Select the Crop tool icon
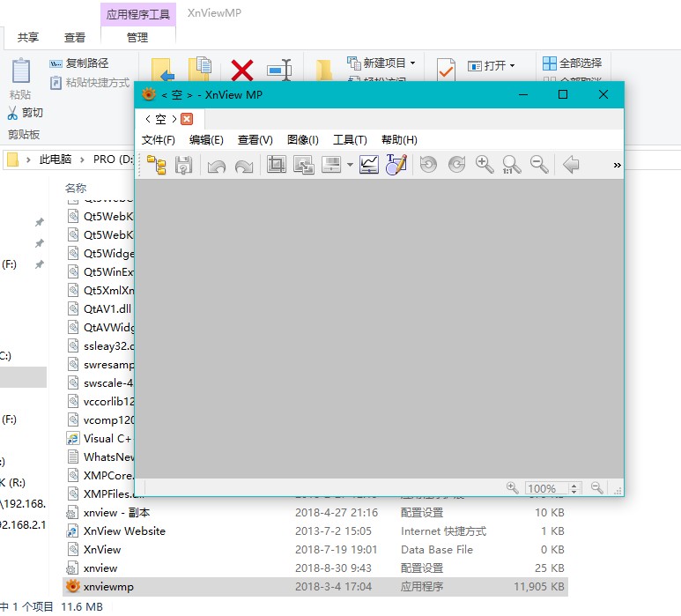Viewport: 681px width, 616px height. [x=277, y=165]
